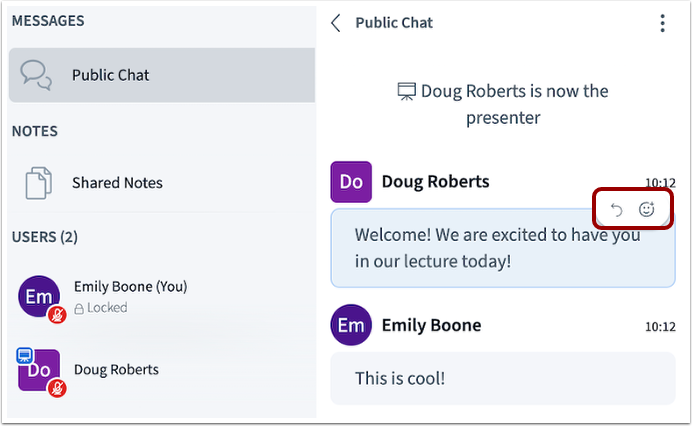The width and height of the screenshot is (692, 426).
Task: Select Public Chat in the Messages list
Action: pyautogui.click(x=162, y=75)
